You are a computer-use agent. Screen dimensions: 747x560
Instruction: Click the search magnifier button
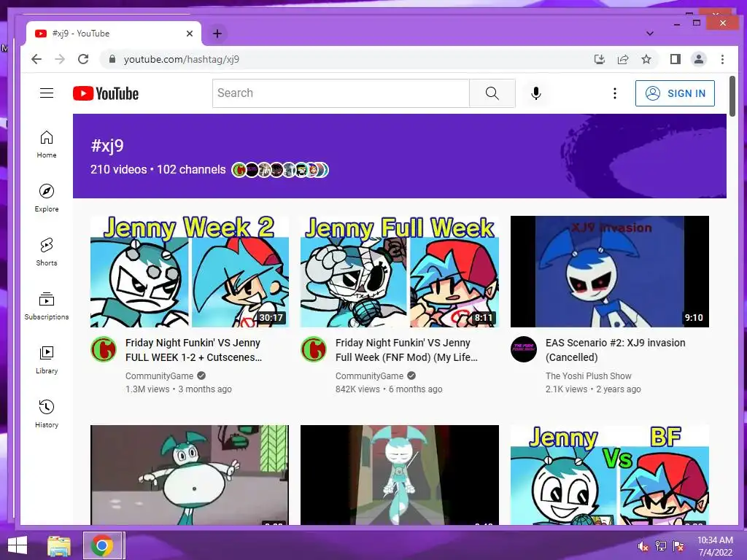pyautogui.click(x=492, y=93)
